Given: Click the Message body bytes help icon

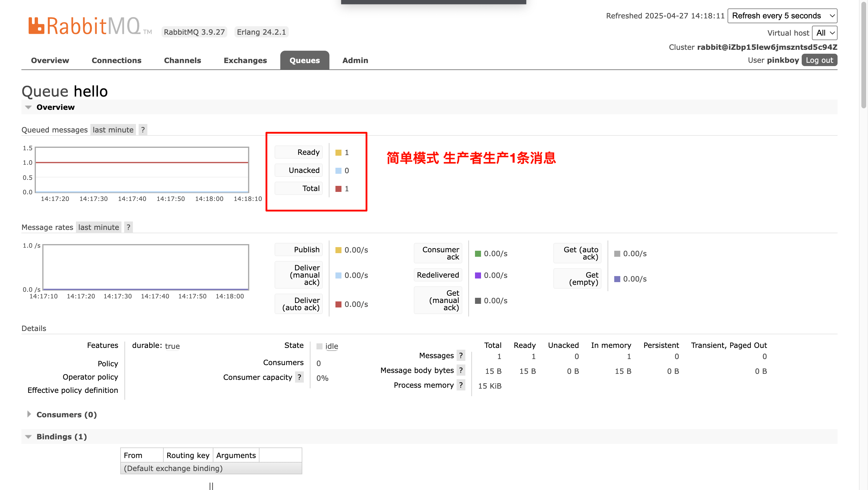Looking at the screenshot, I should [x=461, y=370].
